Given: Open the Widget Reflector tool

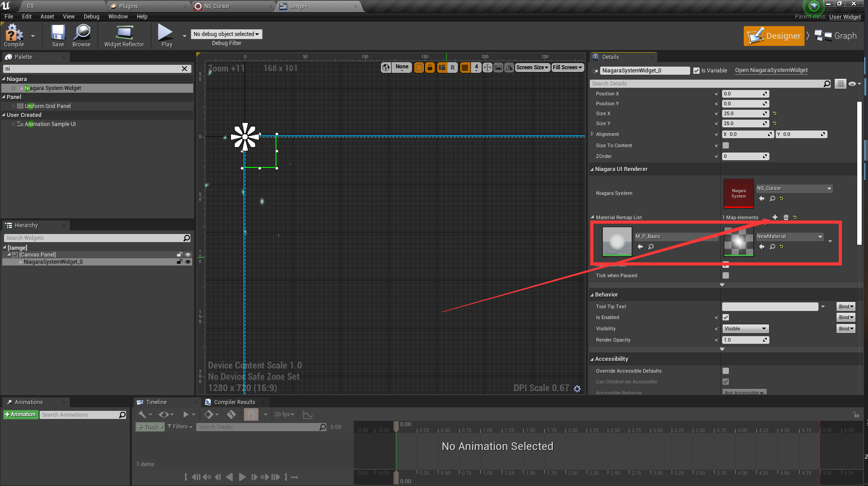Looking at the screenshot, I should point(124,36).
